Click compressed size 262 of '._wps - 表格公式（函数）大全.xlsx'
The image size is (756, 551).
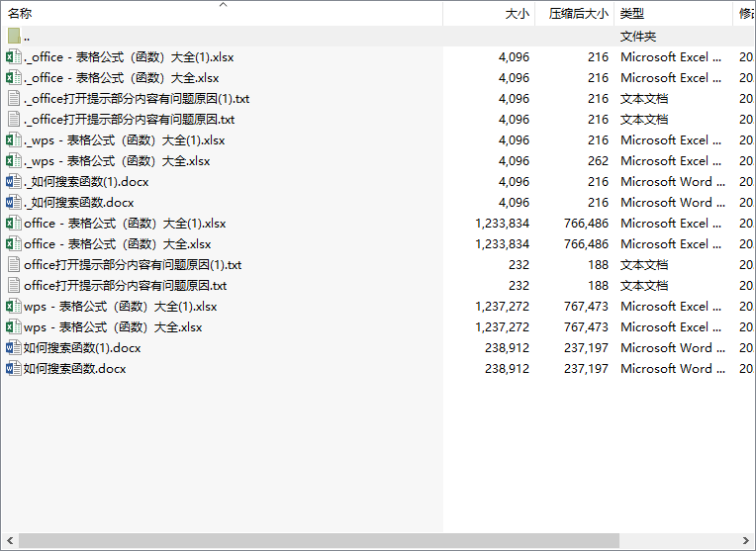click(x=598, y=160)
